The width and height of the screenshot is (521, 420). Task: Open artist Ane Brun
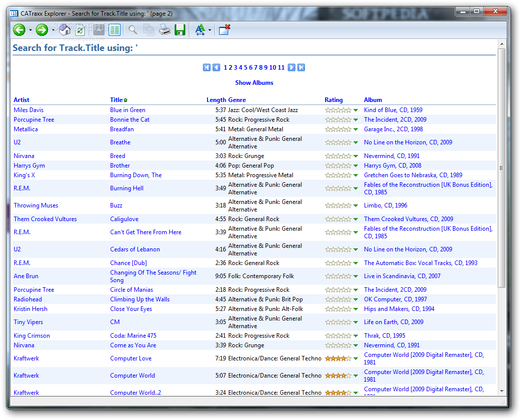[26, 276]
